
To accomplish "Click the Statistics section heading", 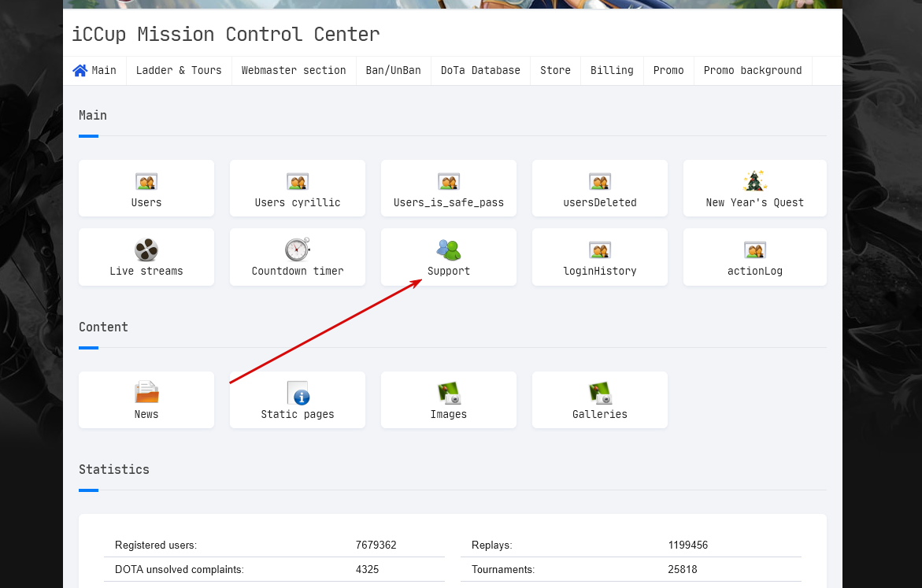I will coord(114,470).
